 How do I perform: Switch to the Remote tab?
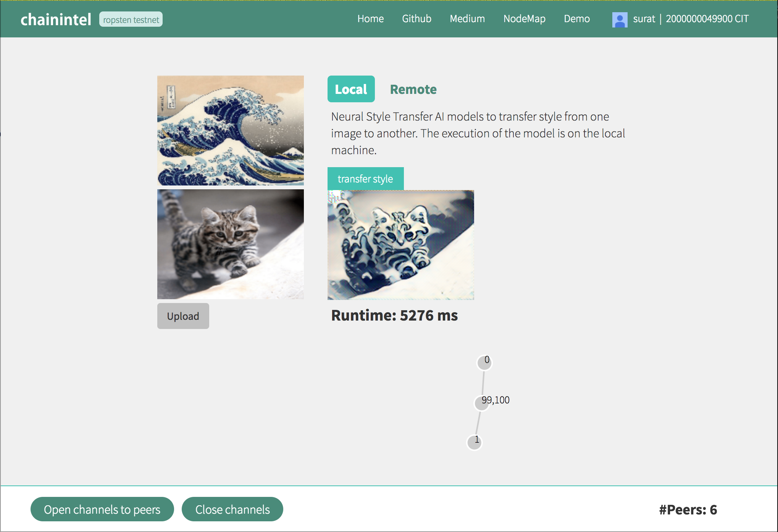coord(413,89)
